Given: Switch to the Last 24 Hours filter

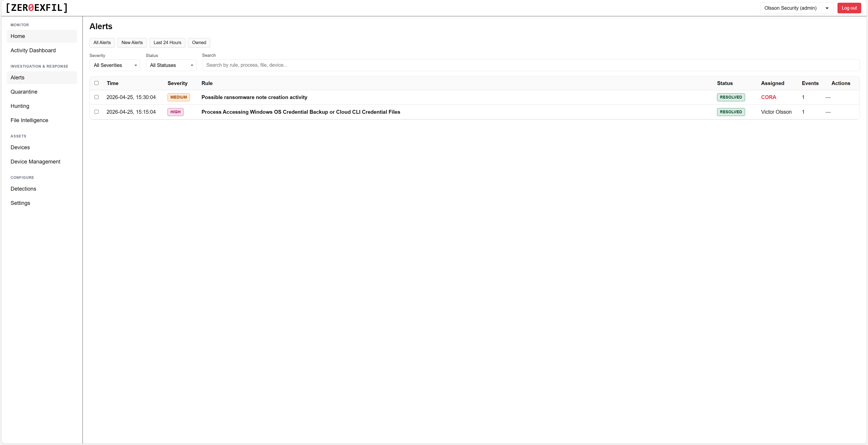Looking at the screenshot, I should [167, 43].
